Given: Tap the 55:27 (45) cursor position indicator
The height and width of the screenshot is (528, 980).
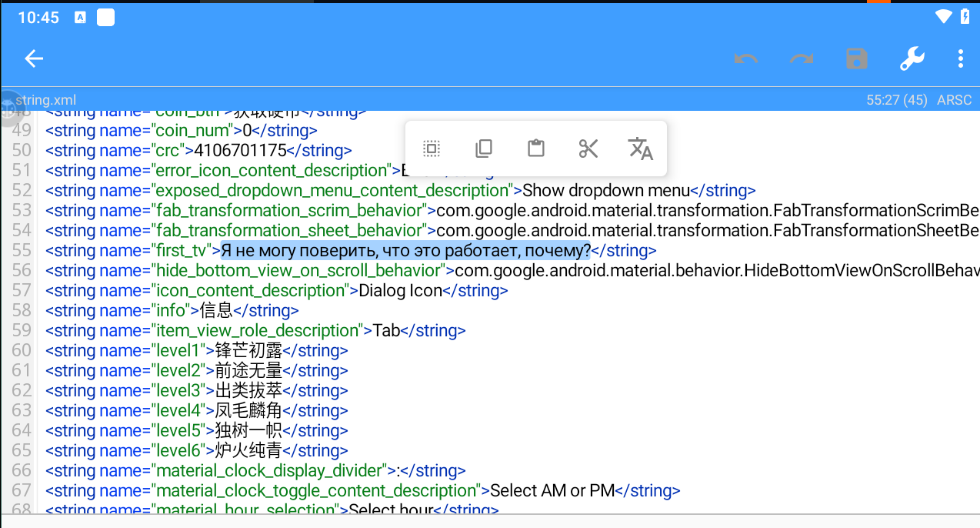Looking at the screenshot, I should (x=896, y=100).
